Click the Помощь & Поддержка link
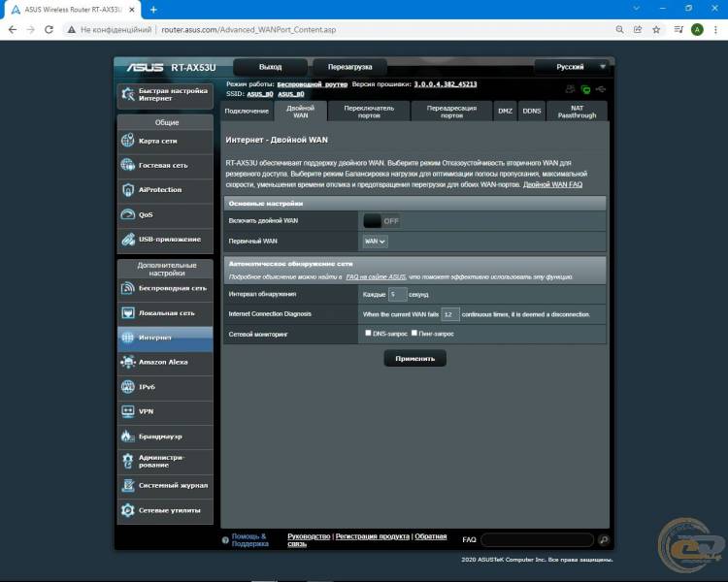Screen dimensions: 728x582 249,539
